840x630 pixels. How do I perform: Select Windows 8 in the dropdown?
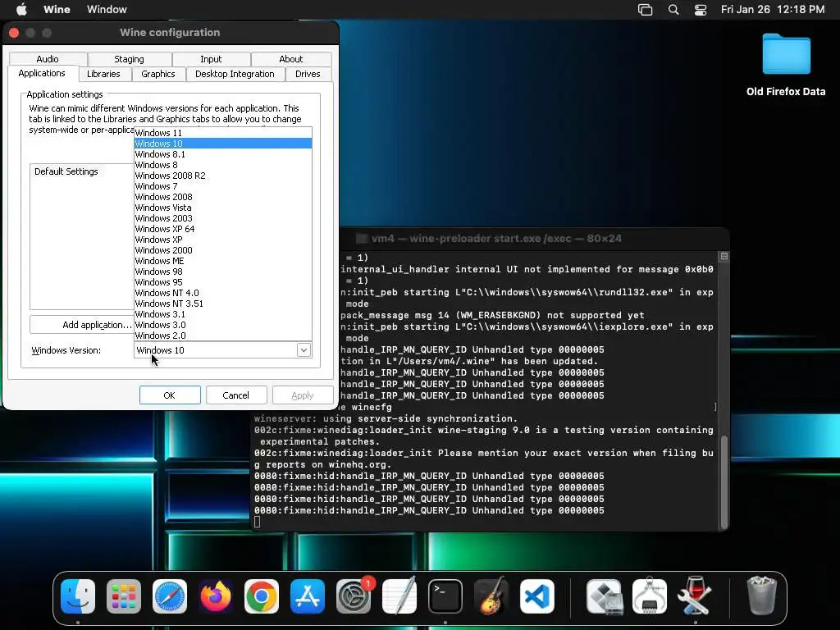click(x=223, y=165)
